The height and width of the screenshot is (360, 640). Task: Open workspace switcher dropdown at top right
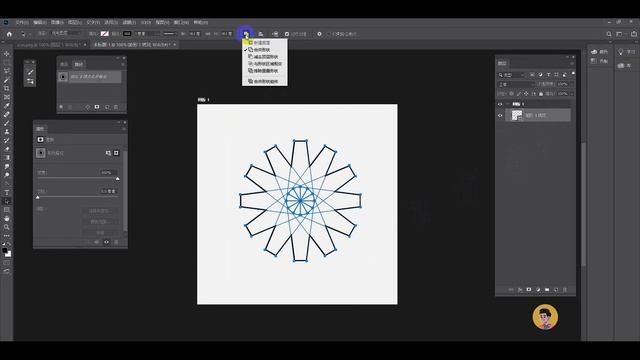tap(621, 34)
